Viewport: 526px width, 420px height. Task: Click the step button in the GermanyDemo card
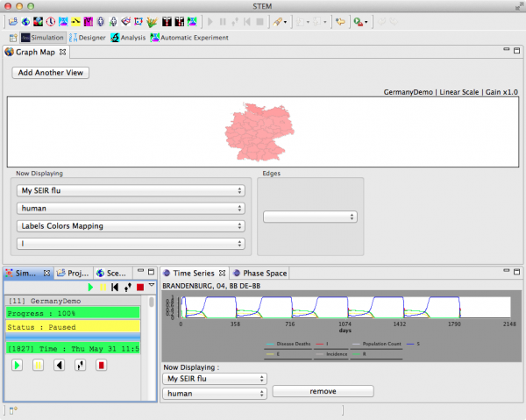click(80, 365)
